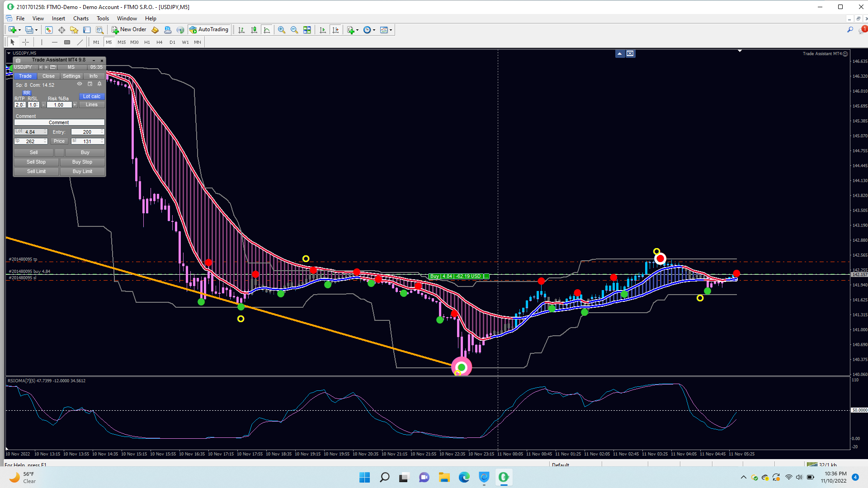Select the draw trendline tool

[80, 42]
